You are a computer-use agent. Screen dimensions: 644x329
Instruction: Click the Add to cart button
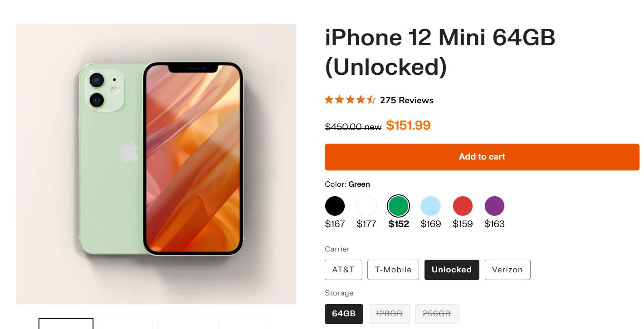point(482,157)
